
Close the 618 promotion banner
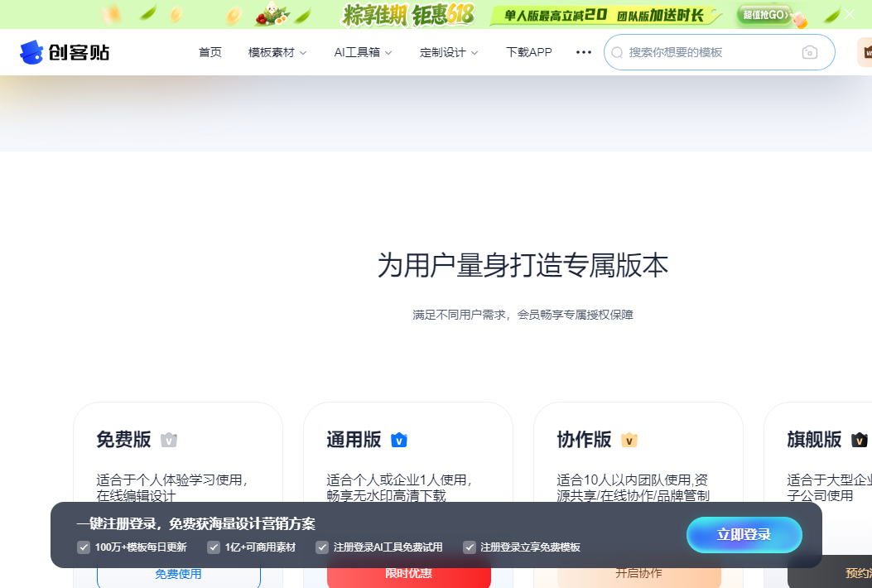(x=849, y=14)
